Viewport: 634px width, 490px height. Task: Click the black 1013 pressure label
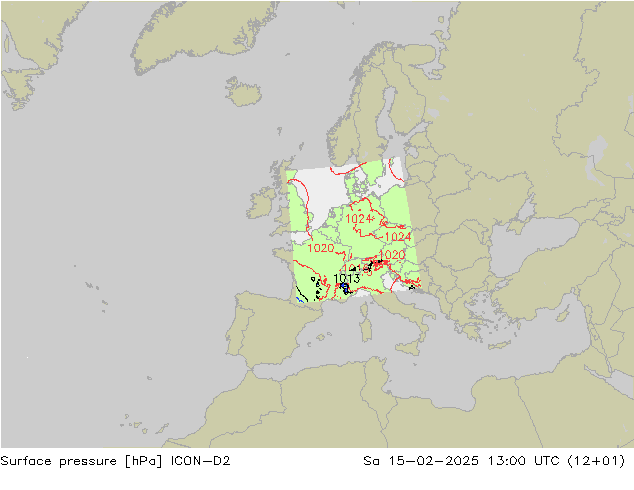tap(347, 279)
